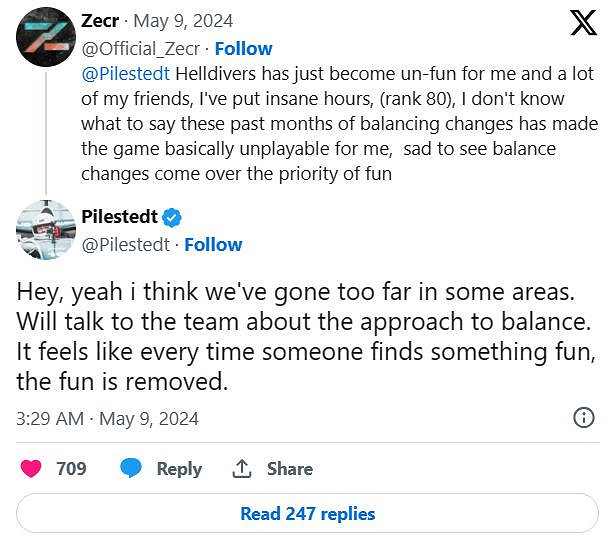Viewport: 614px width, 542px height.
Task: Open Pilestedt's profile avatar
Action: tap(46, 230)
